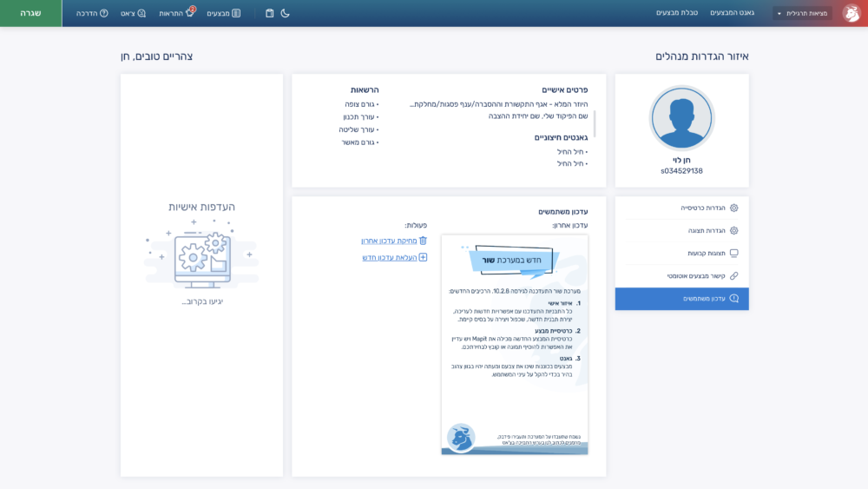The height and width of the screenshot is (489, 868).
Task: Click the פרטים אישיים heading
Action: tap(565, 89)
